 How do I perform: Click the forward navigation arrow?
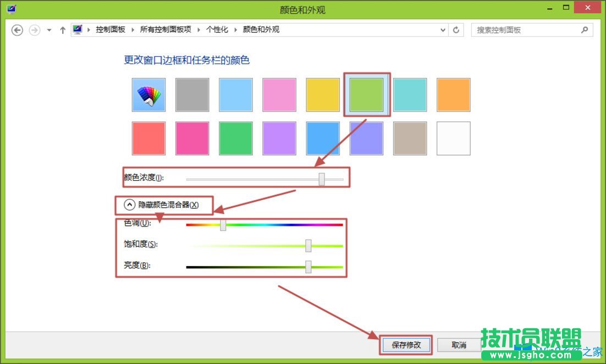[34, 30]
